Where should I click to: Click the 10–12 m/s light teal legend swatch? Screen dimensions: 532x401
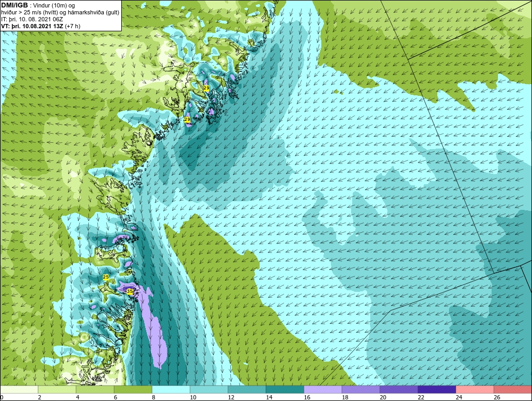[x=209, y=389]
